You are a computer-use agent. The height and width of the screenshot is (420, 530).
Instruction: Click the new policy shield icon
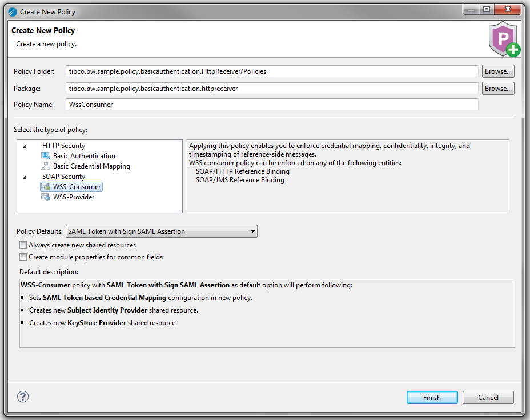pyautogui.click(x=503, y=39)
